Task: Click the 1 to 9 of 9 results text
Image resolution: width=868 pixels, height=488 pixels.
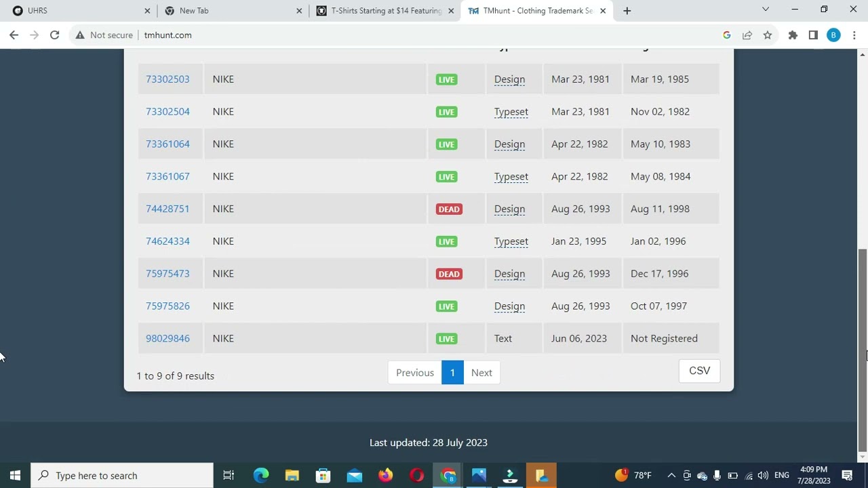Action: (176, 375)
